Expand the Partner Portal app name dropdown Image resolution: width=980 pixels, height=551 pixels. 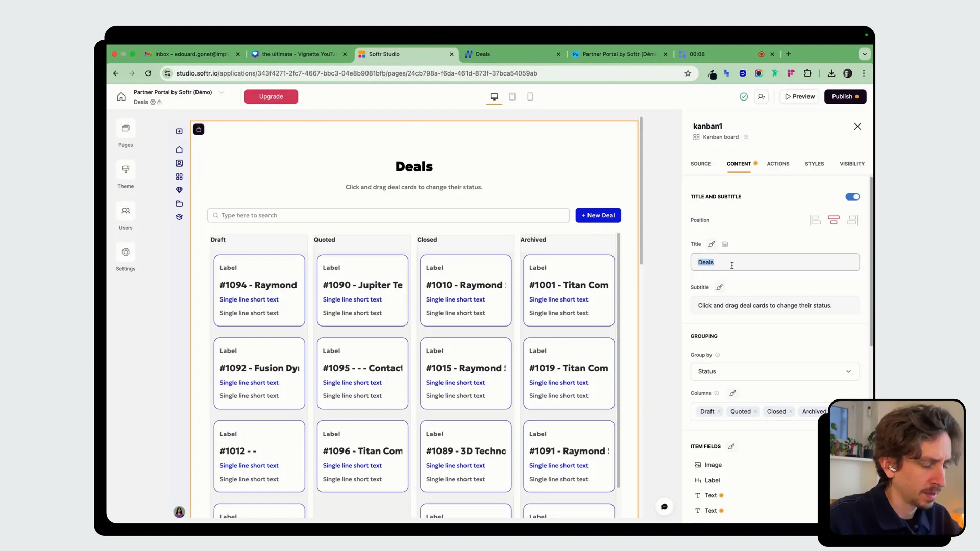click(x=222, y=92)
